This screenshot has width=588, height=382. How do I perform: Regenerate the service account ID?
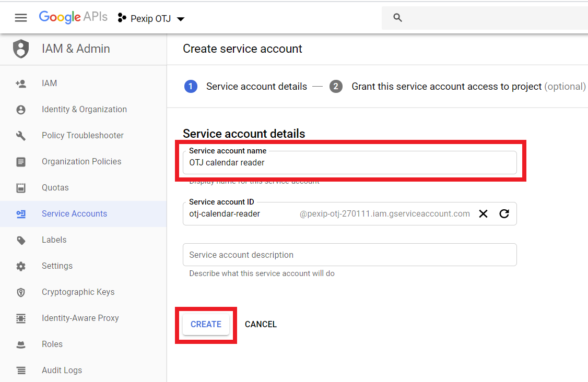point(504,213)
